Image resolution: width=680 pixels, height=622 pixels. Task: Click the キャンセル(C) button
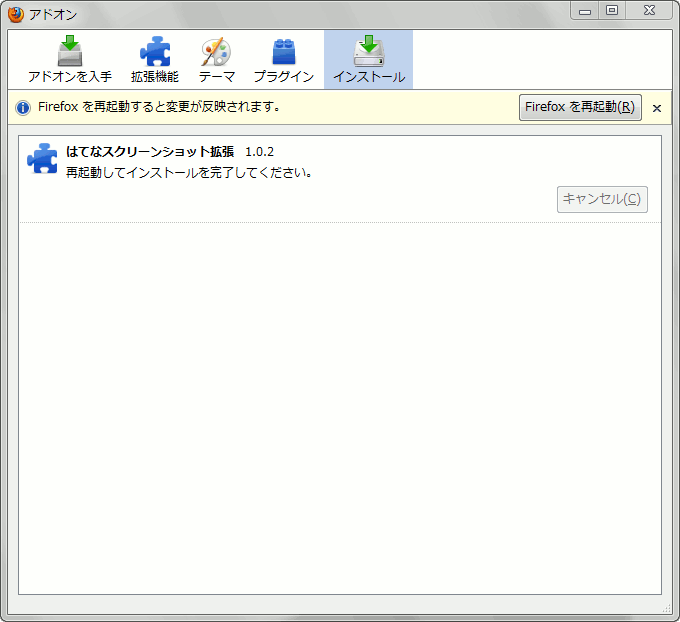point(602,200)
